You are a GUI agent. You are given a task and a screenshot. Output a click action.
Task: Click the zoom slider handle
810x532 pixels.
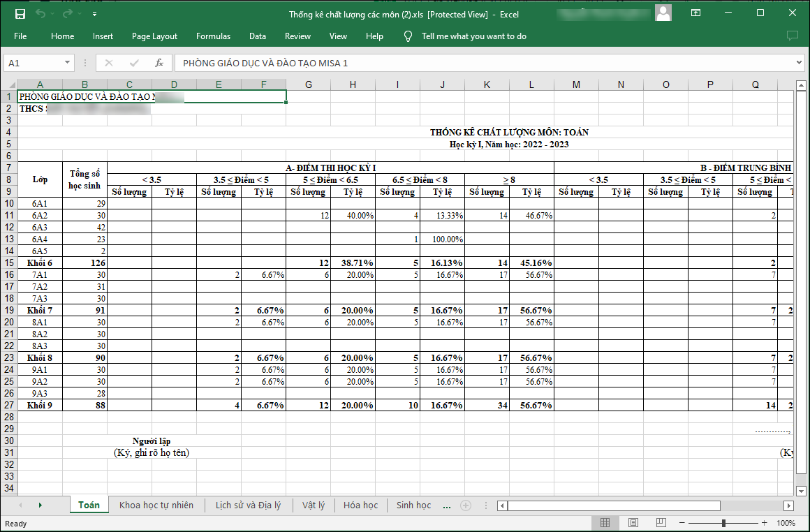click(x=723, y=523)
